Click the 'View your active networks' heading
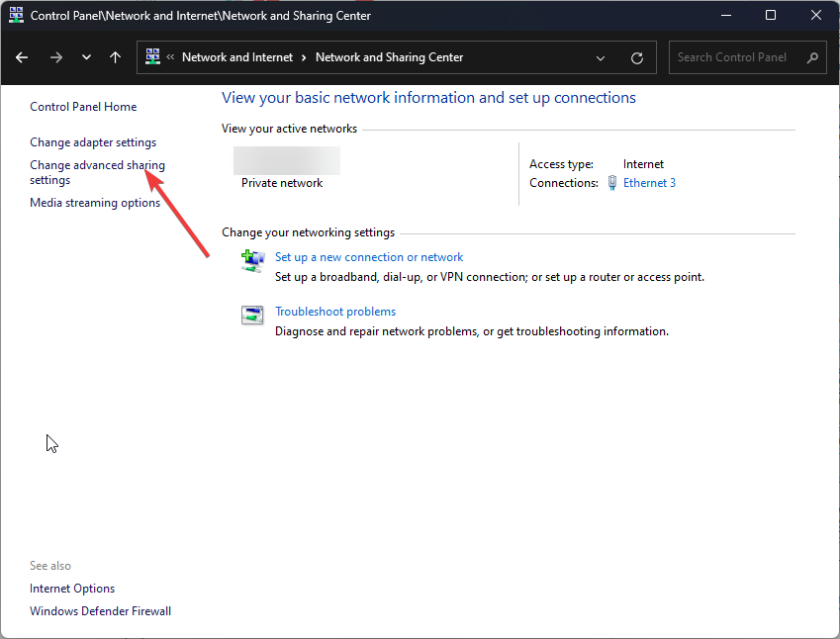Viewport: 840px width, 639px height. click(x=289, y=129)
